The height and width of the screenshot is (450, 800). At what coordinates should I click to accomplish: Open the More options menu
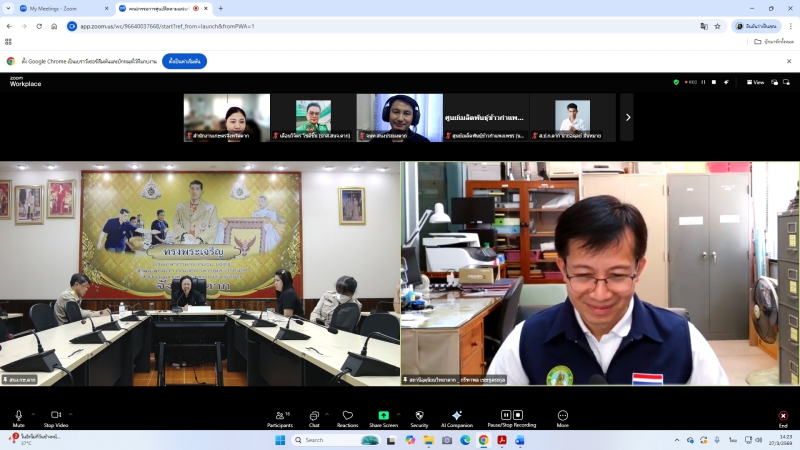tap(563, 415)
